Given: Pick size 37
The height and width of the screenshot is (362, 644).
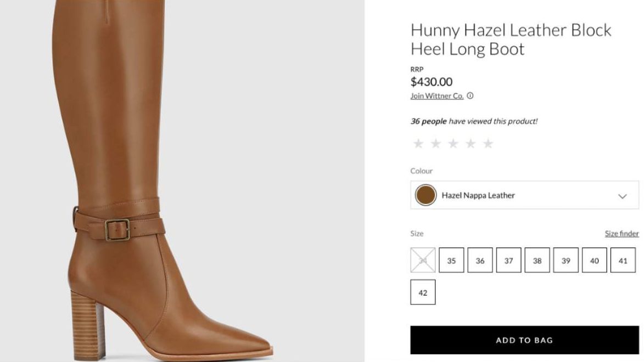Looking at the screenshot, I should [x=508, y=261].
